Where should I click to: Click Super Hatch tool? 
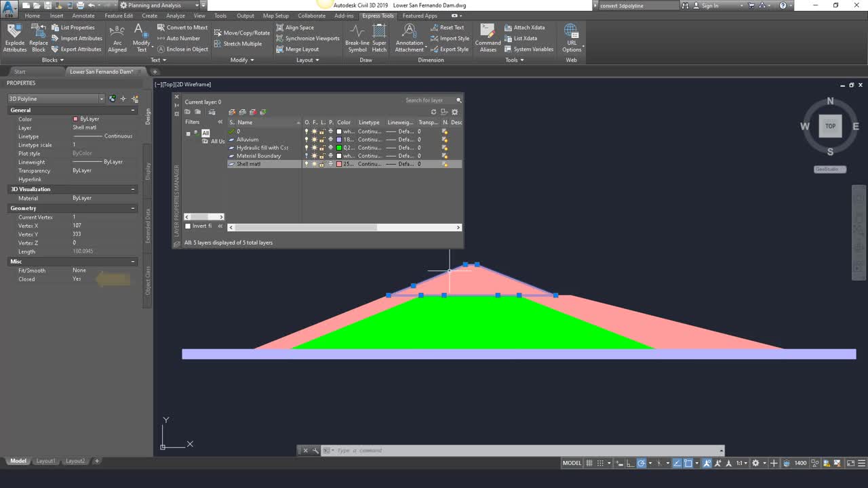click(x=379, y=38)
